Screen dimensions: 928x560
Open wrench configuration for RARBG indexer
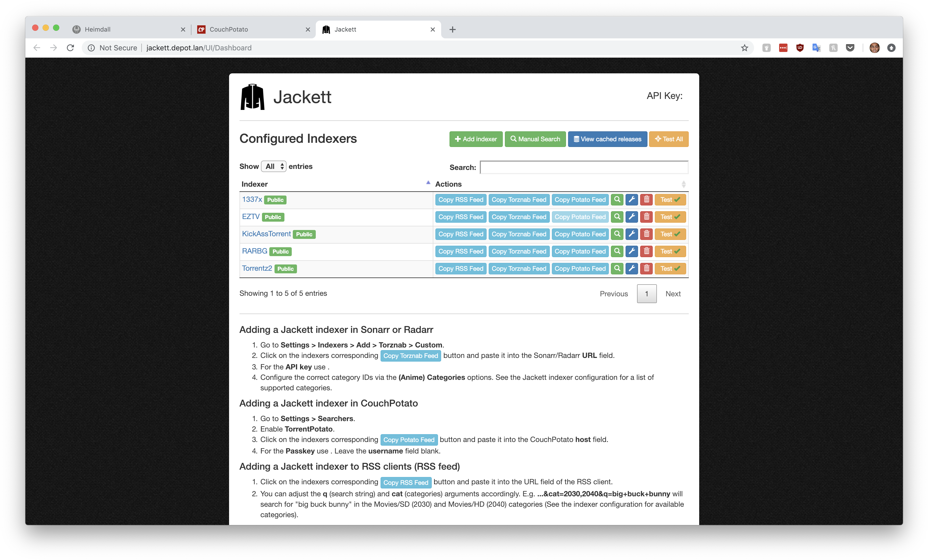click(632, 251)
